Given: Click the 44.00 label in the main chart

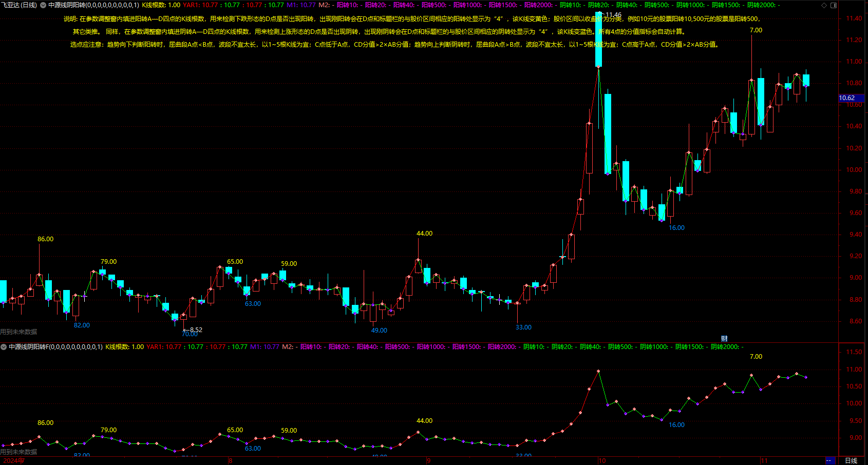Looking at the screenshot, I should click(x=424, y=234).
